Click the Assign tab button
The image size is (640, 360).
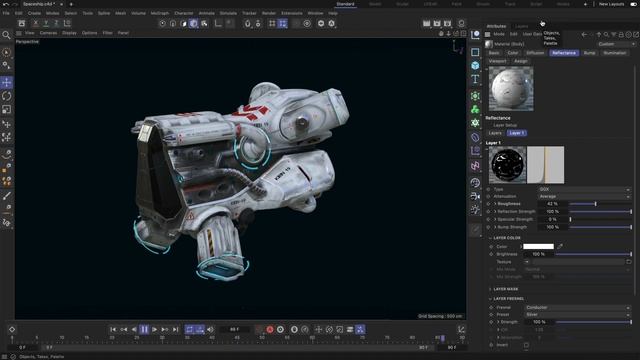pos(520,61)
